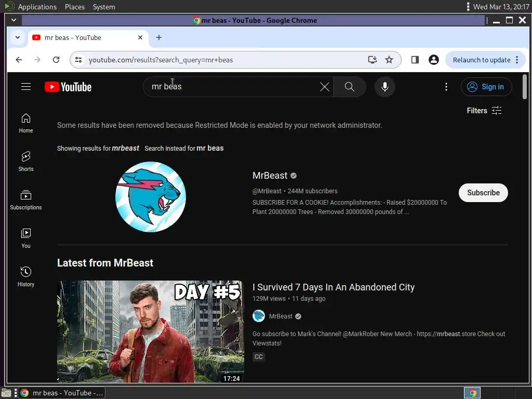This screenshot has height=399, width=532.
Task: Open a new tab with the plus button
Action: [159, 37]
